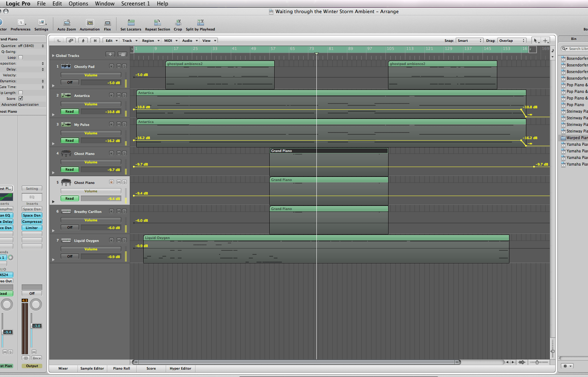Switch to the Piano Roll tab

[x=121, y=369]
